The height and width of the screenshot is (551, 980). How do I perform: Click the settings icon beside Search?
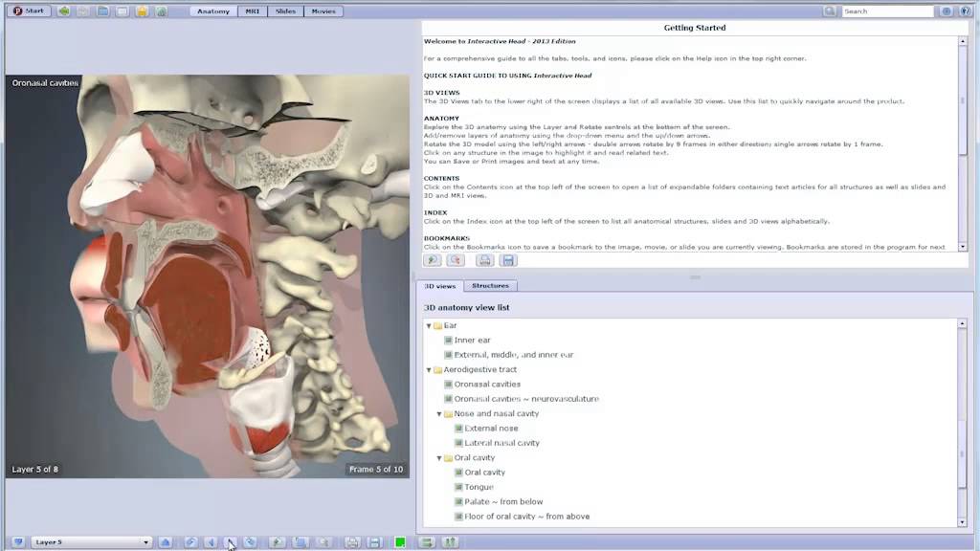point(947,11)
